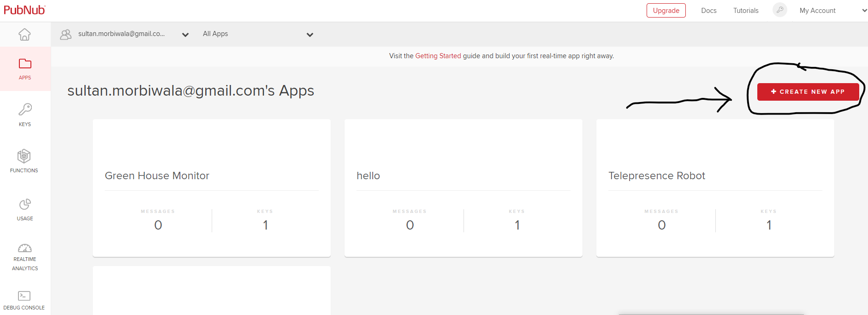Click the Create New App button

coord(808,91)
